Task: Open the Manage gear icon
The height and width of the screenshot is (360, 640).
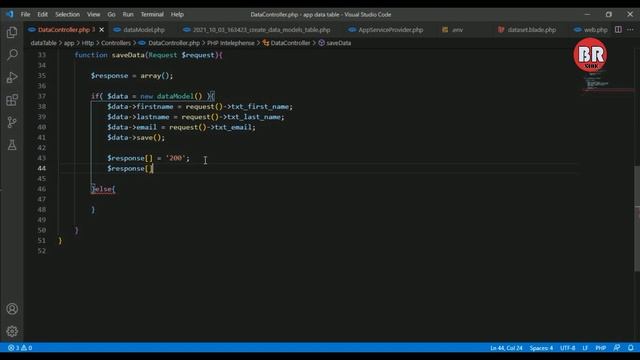Action: pos(12,331)
